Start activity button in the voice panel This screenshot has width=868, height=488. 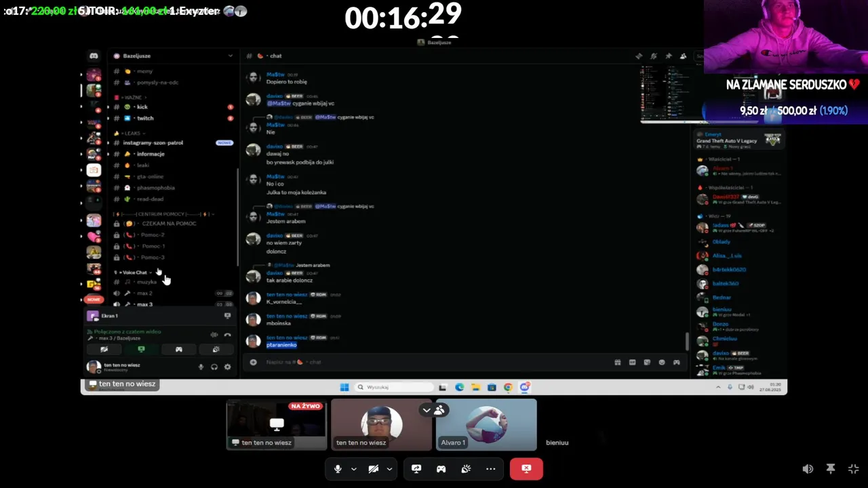pyautogui.click(x=178, y=349)
